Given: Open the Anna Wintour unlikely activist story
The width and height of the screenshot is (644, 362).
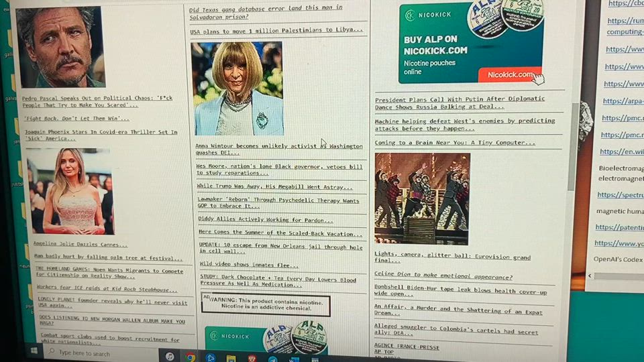Looking at the screenshot, I should coord(278,149).
